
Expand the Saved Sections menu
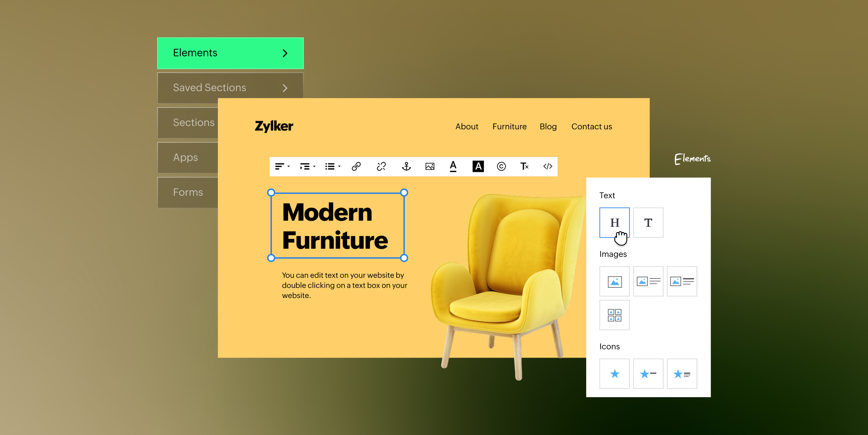230,88
